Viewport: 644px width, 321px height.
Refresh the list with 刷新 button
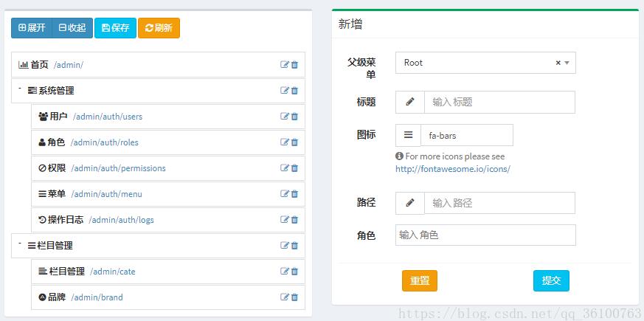coord(159,28)
